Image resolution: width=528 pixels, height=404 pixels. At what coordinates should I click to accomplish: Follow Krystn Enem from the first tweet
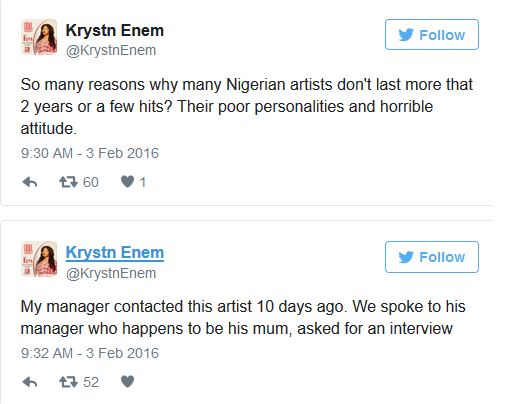432,35
